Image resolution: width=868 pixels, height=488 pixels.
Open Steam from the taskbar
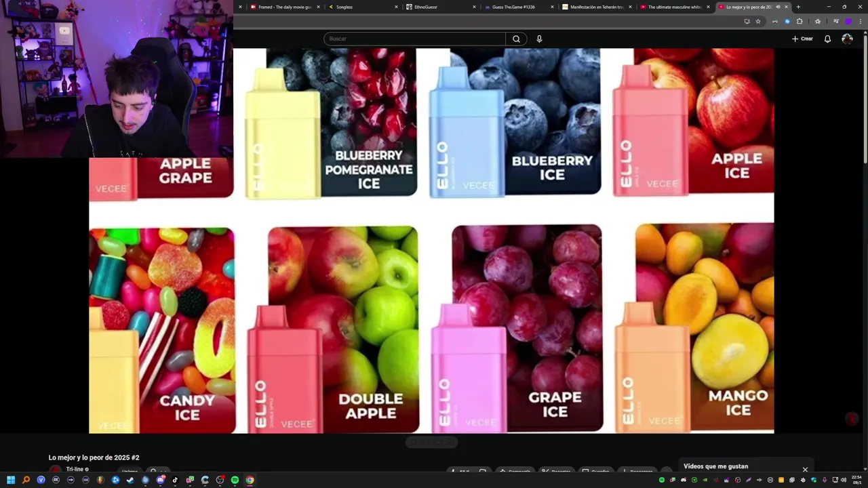(130, 480)
